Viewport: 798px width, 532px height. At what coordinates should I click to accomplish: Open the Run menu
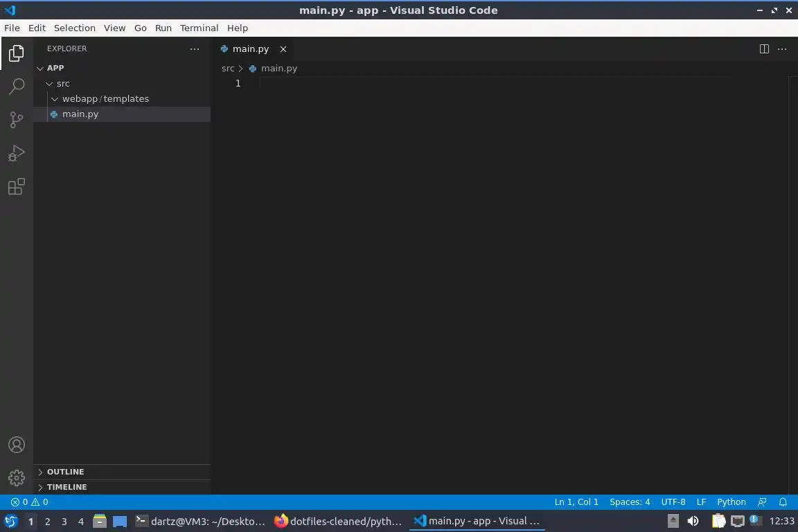pyautogui.click(x=163, y=28)
